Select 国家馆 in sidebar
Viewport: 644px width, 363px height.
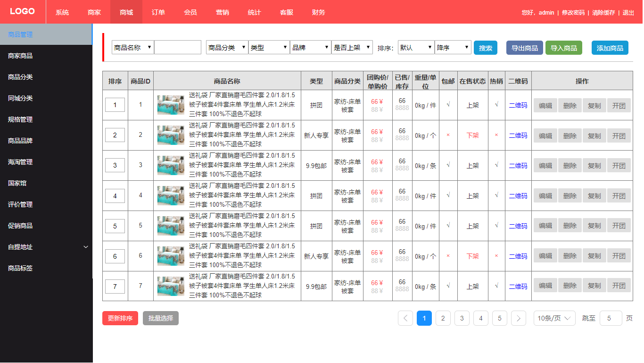point(46,183)
